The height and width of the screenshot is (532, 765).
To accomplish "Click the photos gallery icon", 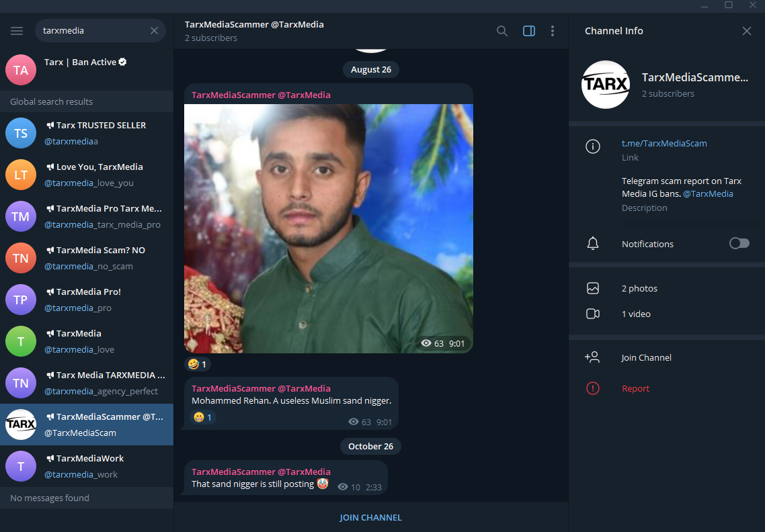I will (x=593, y=288).
